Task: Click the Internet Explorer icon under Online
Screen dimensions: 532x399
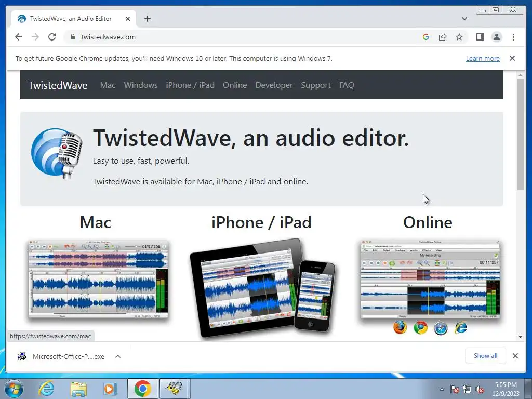Action: tap(461, 328)
